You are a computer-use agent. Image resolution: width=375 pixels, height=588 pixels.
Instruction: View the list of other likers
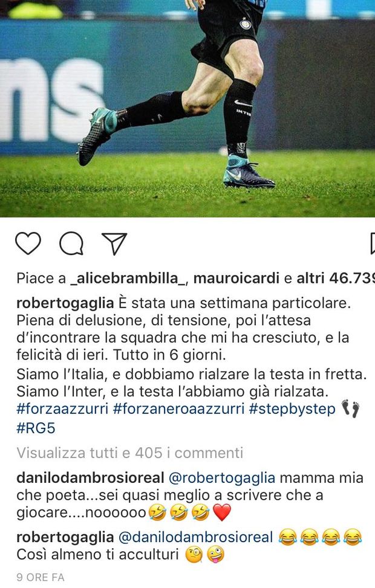(x=336, y=279)
